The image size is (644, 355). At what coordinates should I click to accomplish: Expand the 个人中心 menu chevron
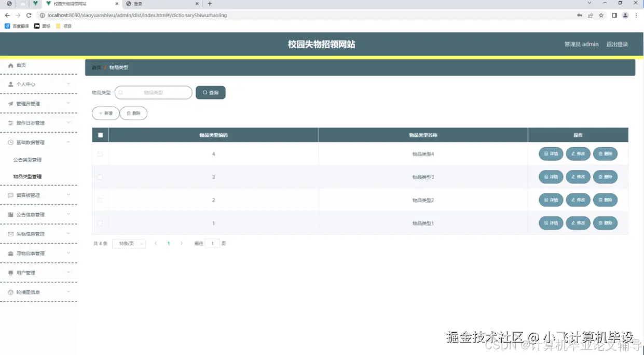point(68,83)
